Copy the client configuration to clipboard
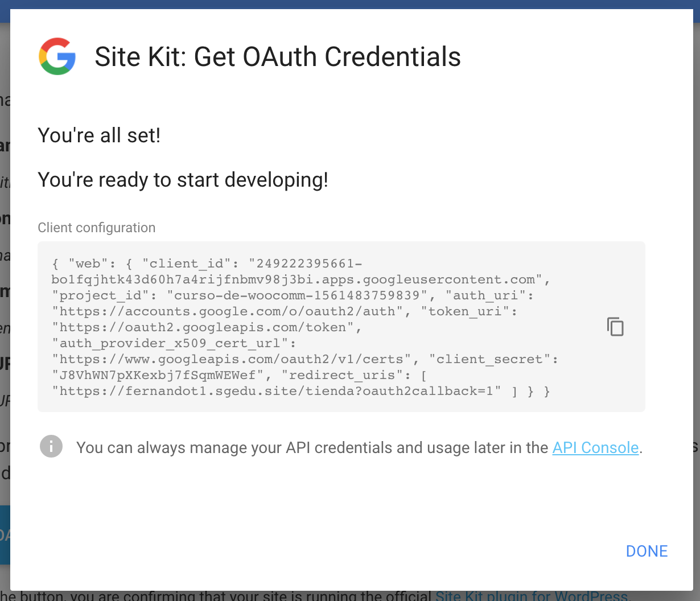 tap(615, 327)
